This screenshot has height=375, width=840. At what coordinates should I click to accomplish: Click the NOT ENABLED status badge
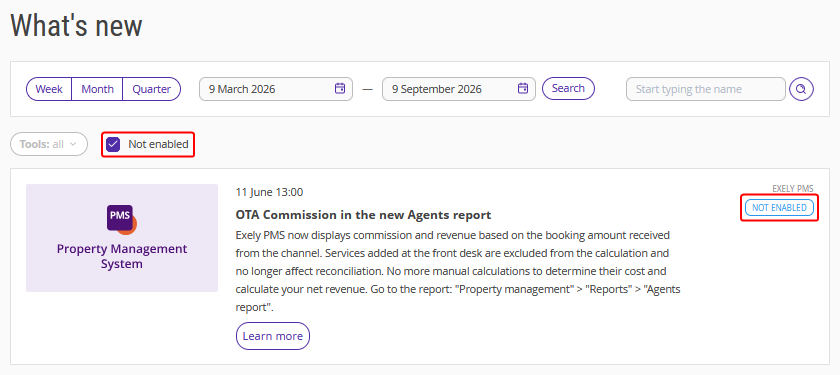[779, 207]
